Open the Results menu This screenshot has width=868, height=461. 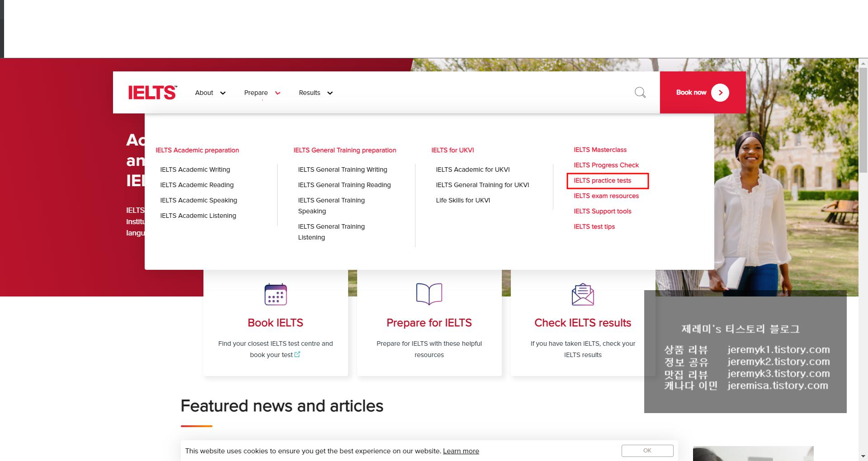click(309, 93)
